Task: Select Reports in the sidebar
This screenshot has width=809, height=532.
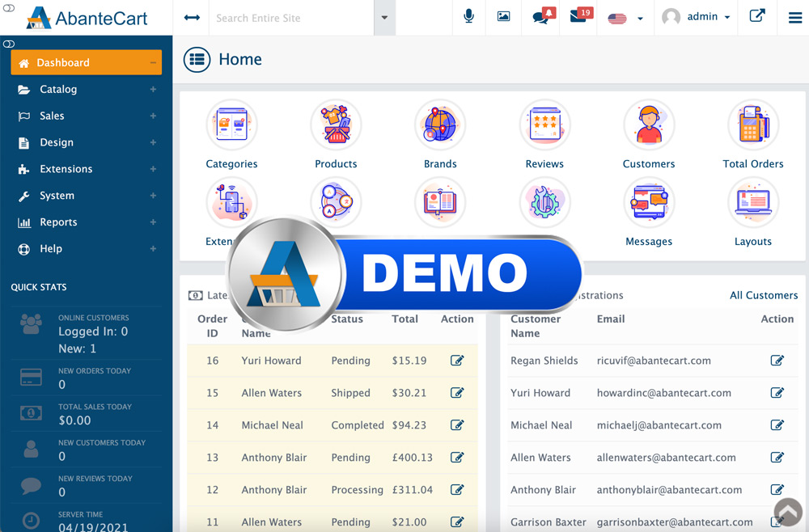Action: [87, 222]
